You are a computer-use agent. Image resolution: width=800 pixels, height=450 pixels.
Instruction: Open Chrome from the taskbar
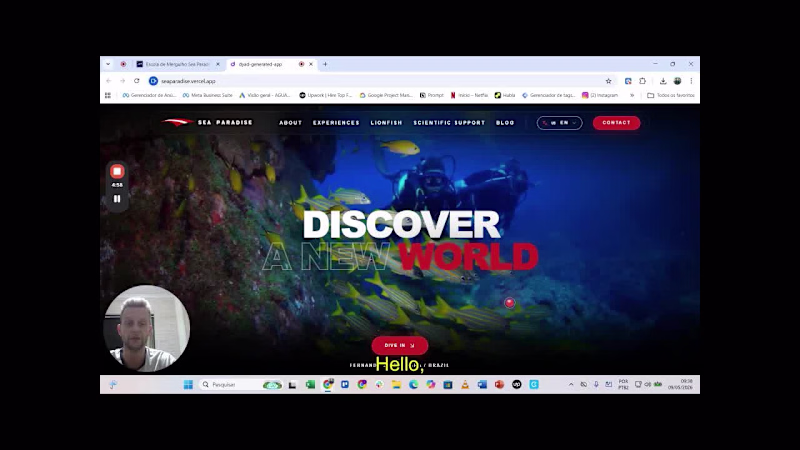[x=328, y=385]
